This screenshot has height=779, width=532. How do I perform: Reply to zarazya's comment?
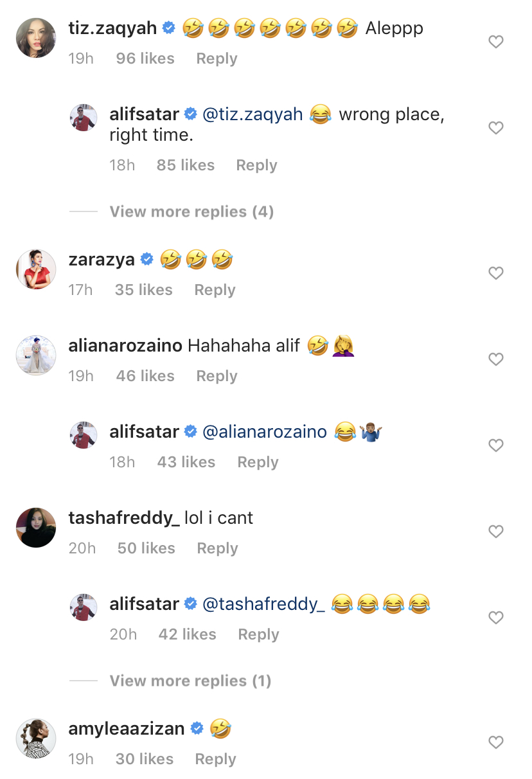point(215,290)
